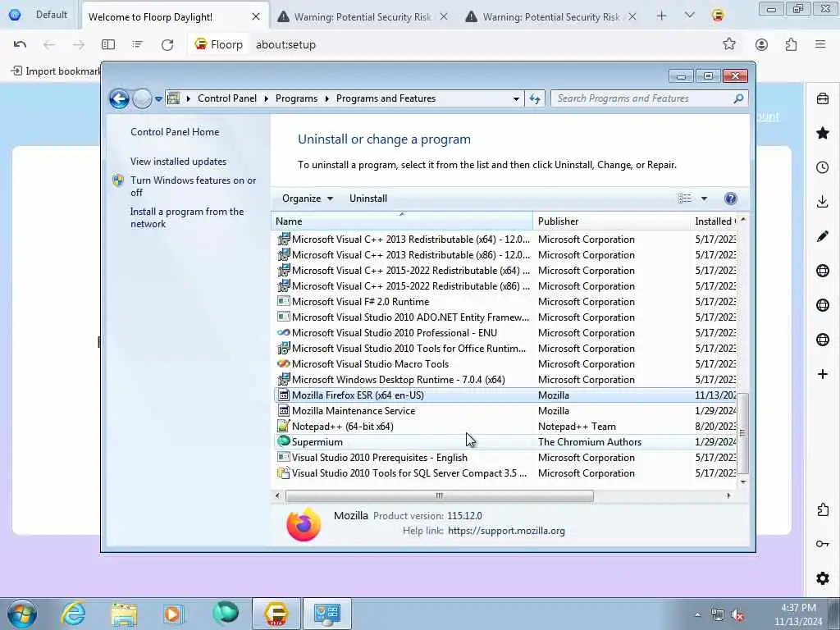Expand the Control Panel breadcrumb arrow
The height and width of the screenshot is (630, 840).
click(x=267, y=98)
